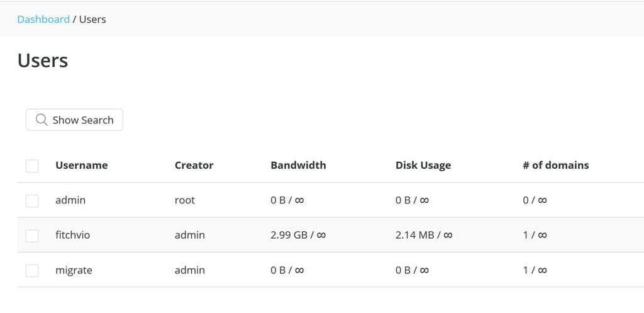Sort by Disk Usage column header
The image size is (644, 313).
pyautogui.click(x=423, y=166)
